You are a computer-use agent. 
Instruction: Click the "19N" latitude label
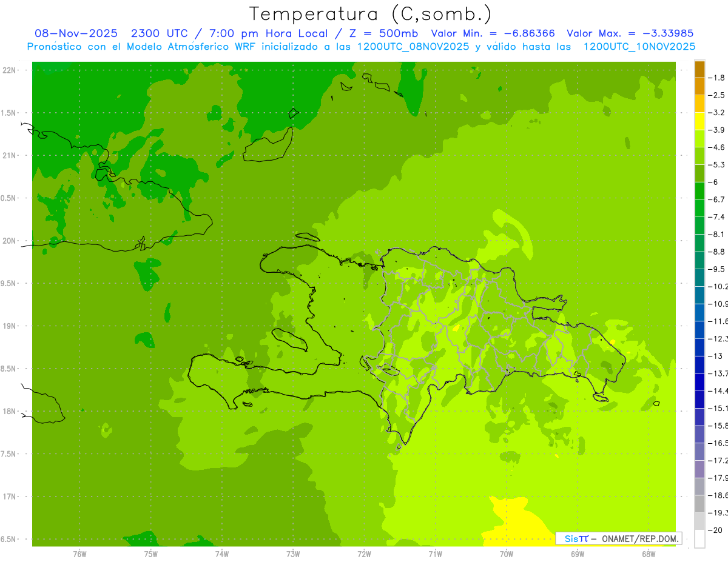click(10, 326)
